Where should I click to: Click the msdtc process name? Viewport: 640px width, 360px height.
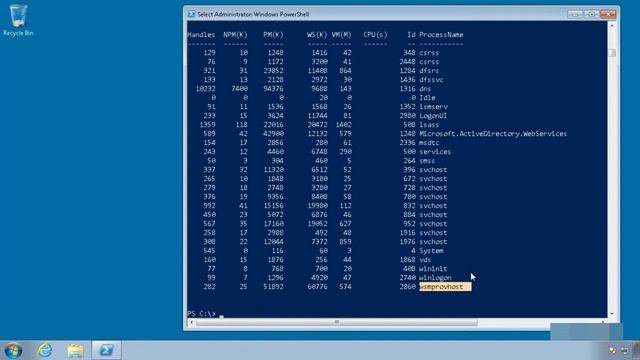pos(429,142)
